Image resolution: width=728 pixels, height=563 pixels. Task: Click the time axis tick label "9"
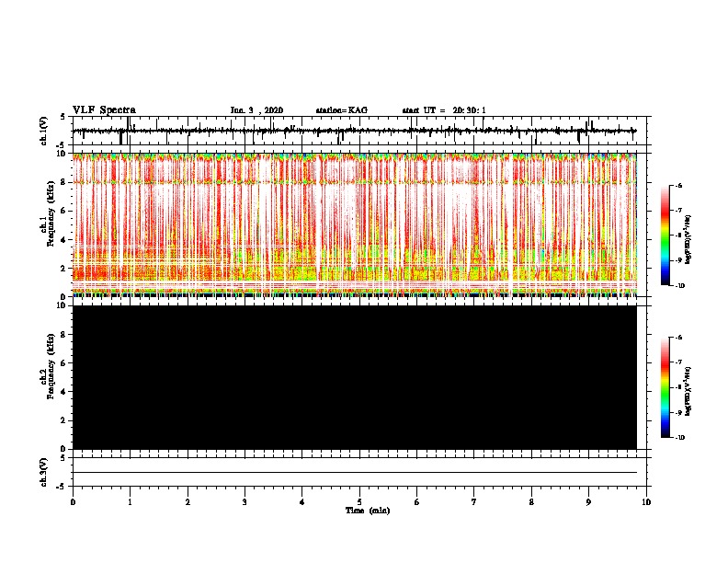(x=588, y=502)
